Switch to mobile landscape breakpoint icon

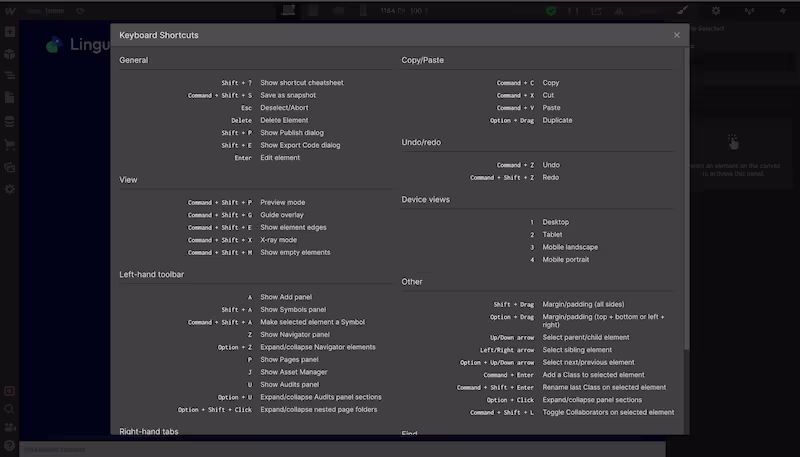click(x=338, y=10)
